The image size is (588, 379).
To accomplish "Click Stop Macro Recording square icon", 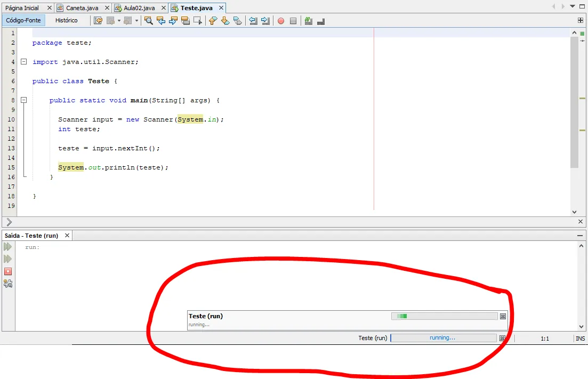I will point(293,21).
